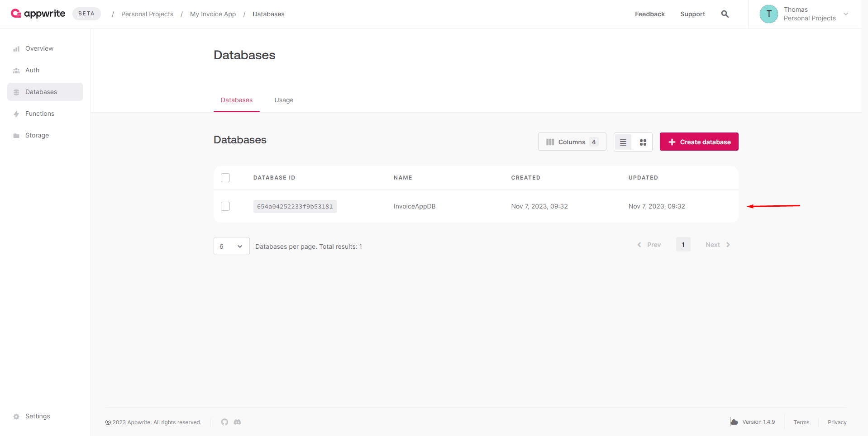868x436 pixels.
Task: Click Version 1.4.9 link
Action: (x=758, y=422)
